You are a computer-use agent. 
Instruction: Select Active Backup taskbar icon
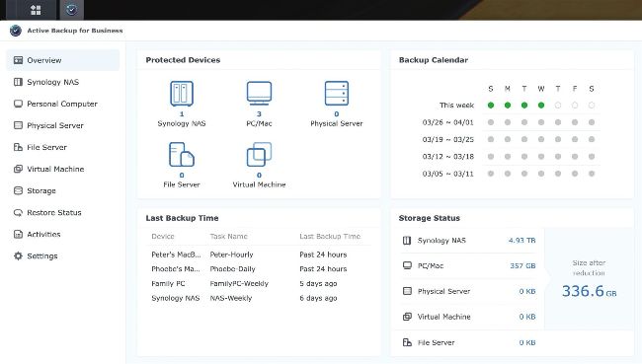point(72,10)
